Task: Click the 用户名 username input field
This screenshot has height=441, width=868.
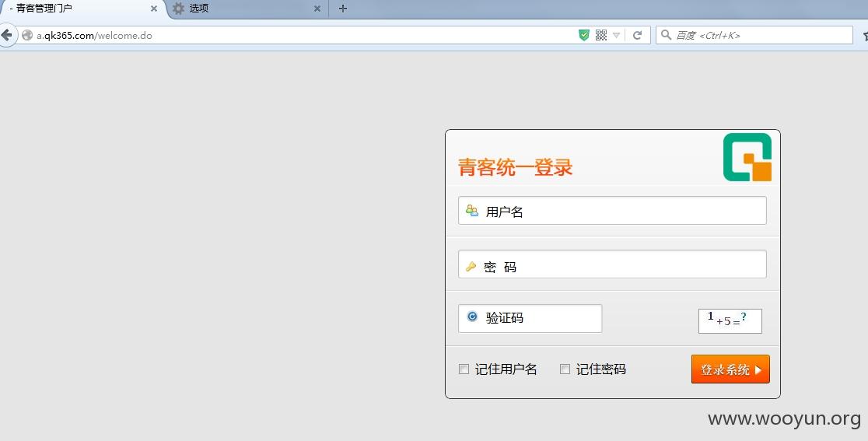Action: pos(612,210)
